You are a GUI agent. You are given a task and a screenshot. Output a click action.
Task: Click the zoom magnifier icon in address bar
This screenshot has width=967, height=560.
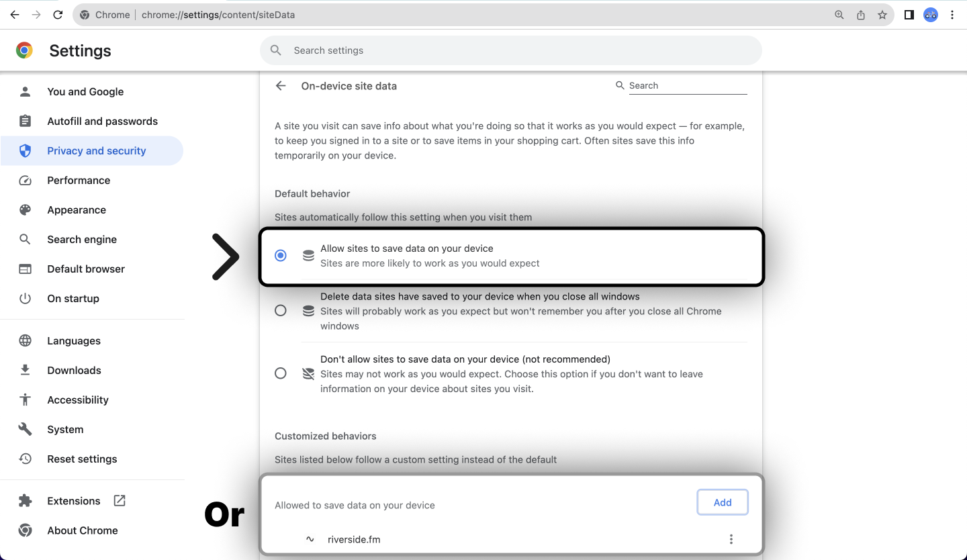tap(839, 15)
